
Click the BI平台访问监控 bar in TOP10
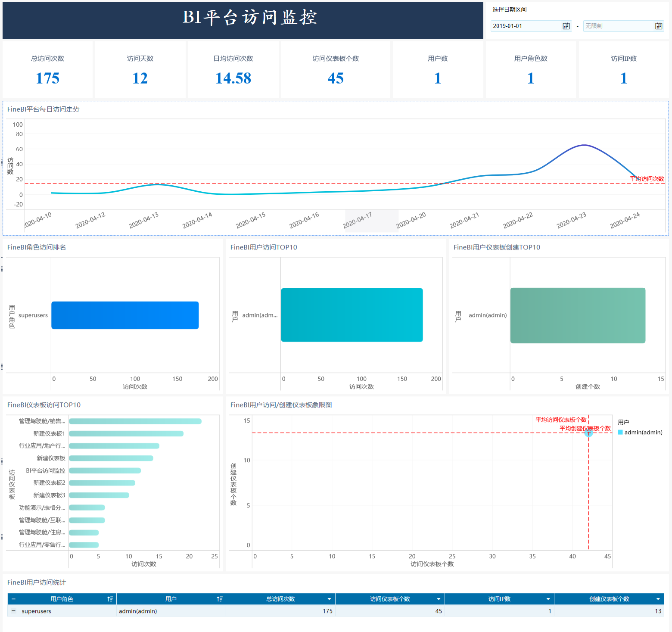click(x=105, y=470)
